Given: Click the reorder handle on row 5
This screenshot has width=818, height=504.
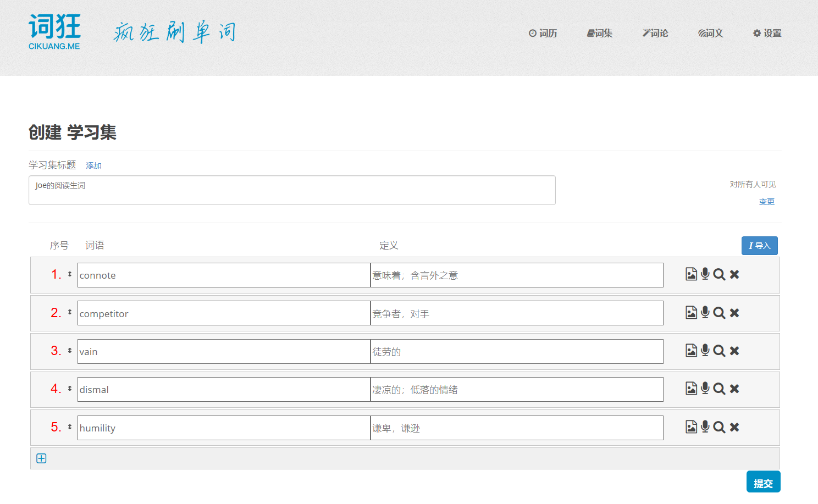Looking at the screenshot, I should tap(70, 427).
